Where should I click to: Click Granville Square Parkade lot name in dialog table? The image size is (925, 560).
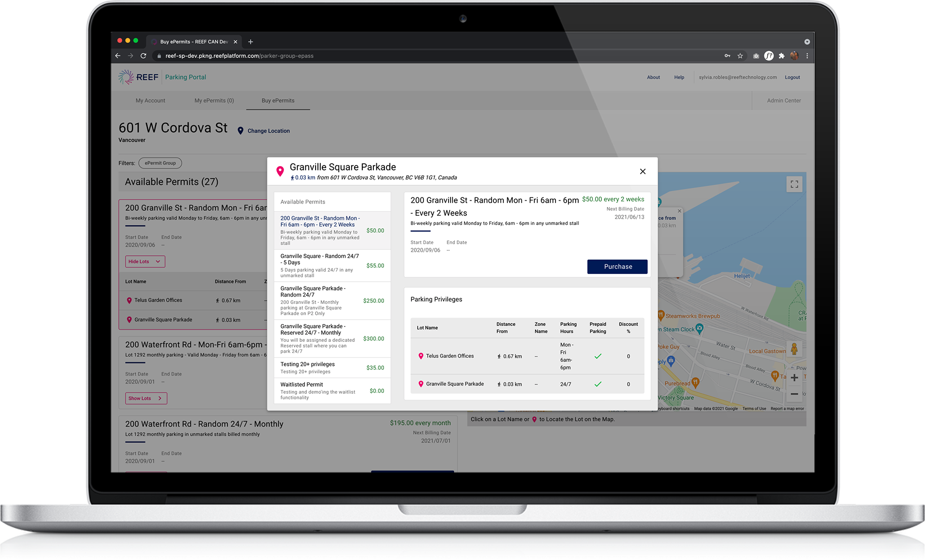pyautogui.click(x=455, y=384)
